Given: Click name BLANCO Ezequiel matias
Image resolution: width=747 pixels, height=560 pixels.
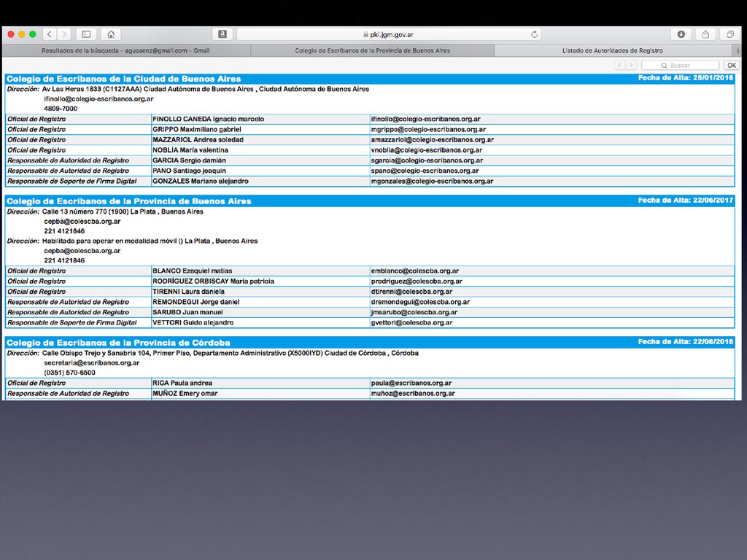Looking at the screenshot, I should [x=193, y=271].
